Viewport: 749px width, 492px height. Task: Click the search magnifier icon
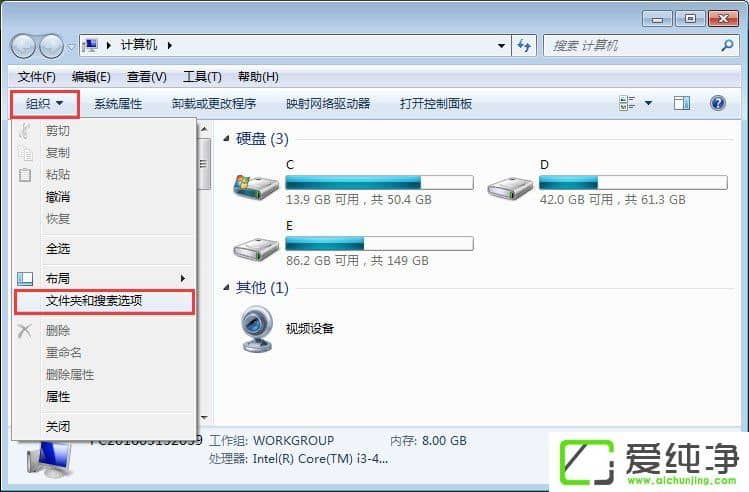pyautogui.click(x=728, y=46)
